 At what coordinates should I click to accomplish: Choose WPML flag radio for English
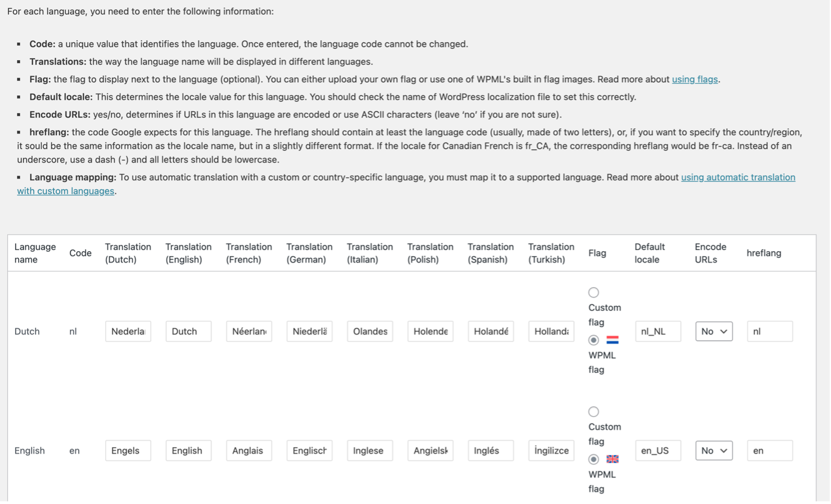[x=593, y=460]
